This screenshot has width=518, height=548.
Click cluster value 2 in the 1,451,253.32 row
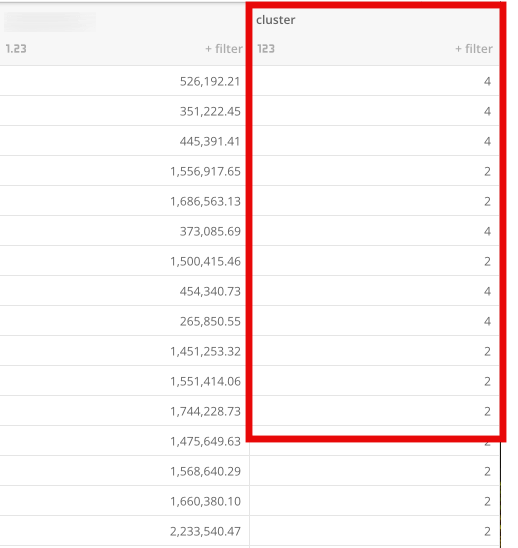pyautogui.click(x=488, y=352)
